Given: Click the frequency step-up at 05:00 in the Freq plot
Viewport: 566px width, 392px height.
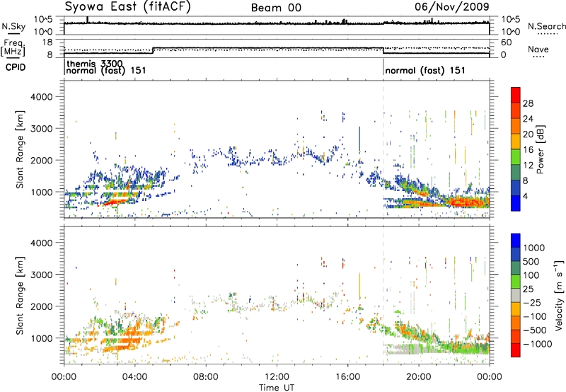Looking at the screenshot, I should [153, 50].
